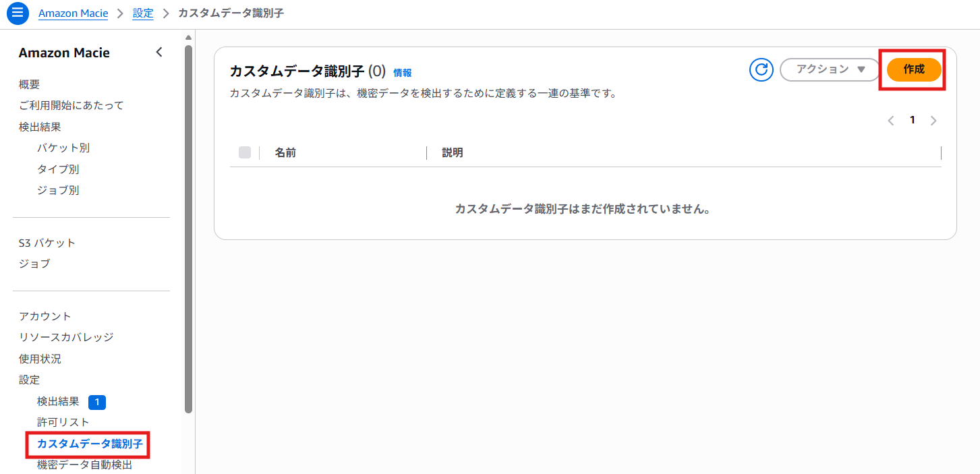
Task: Open the アクション dropdown
Action: tap(830, 69)
